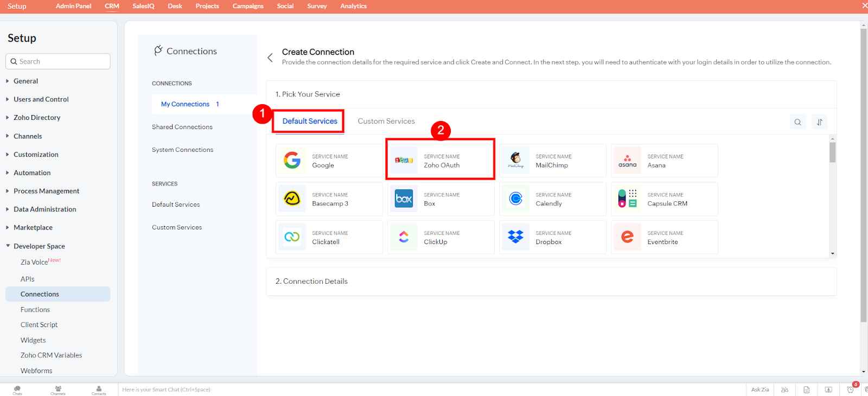Click the download tray icon in the bottom bar

[828, 389]
